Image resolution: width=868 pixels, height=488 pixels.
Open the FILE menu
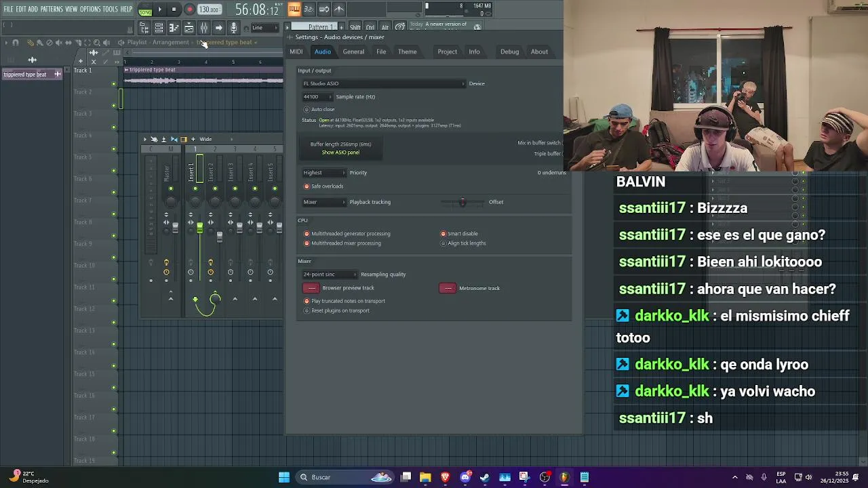coord(8,9)
